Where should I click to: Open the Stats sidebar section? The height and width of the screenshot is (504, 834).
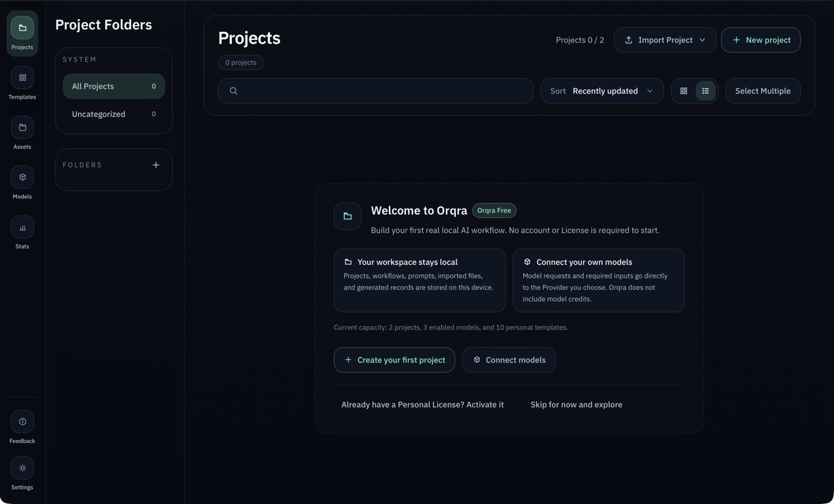tap(22, 233)
